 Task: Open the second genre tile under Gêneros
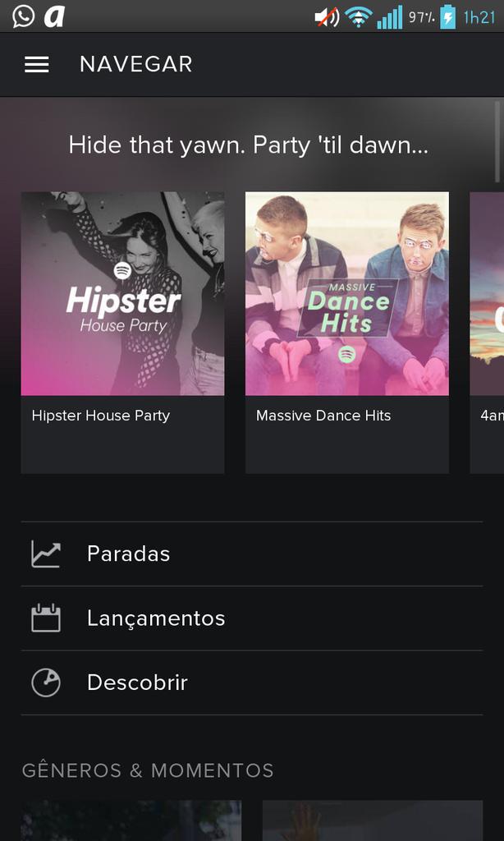[x=373, y=820]
